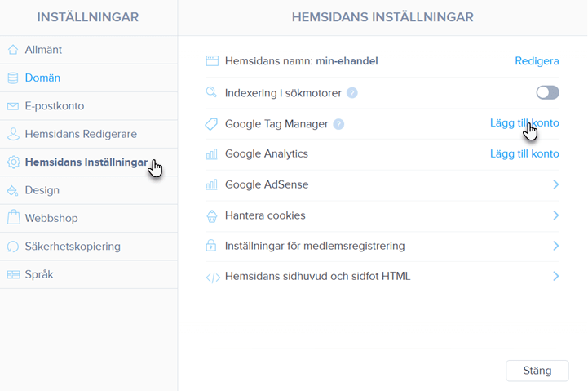
Task: Open the Design section
Action: 89,191
